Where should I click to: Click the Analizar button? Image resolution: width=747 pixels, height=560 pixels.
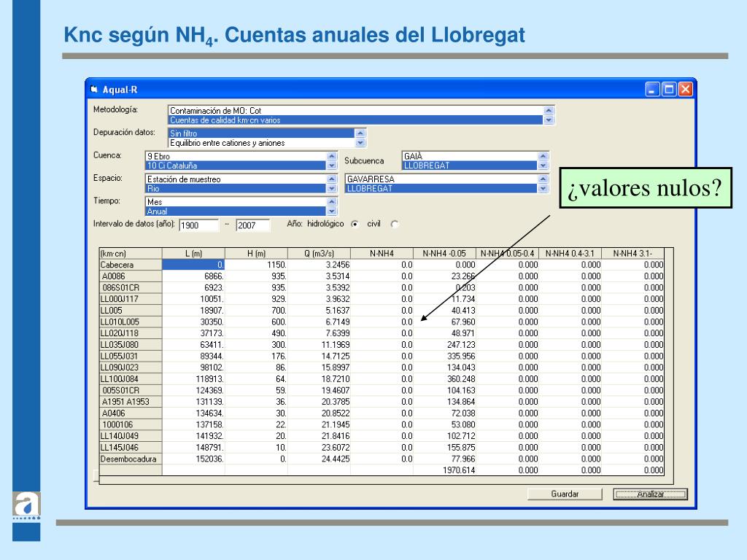(x=650, y=494)
